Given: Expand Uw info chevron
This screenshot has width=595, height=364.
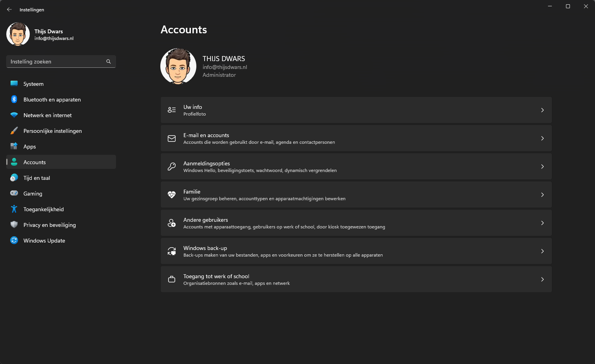Looking at the screenshot, I should pyautogui.click(x=542, y=110).
